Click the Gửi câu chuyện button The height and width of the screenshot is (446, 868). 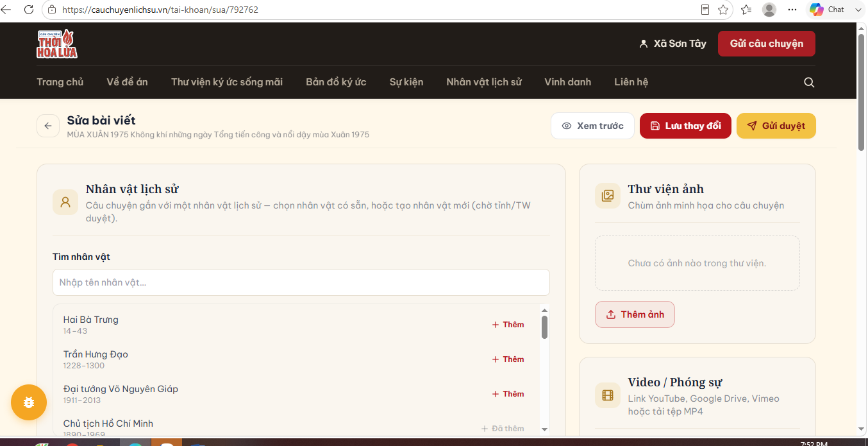tap(767, 44)
